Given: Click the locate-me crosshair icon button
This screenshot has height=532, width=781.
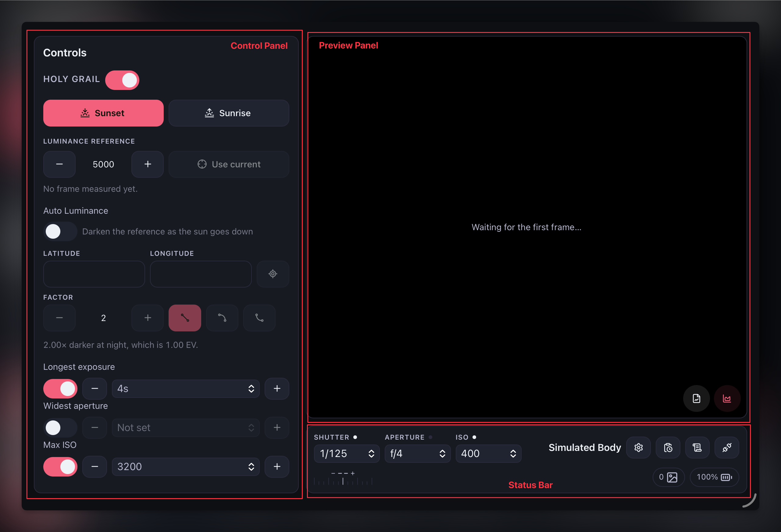Looking at the screenshot, I should click(273, 274).
